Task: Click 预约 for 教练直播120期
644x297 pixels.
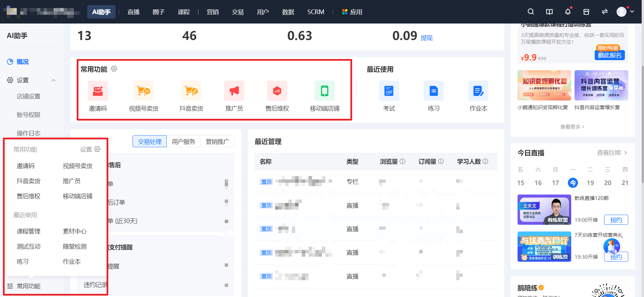Action: click(616, 220)
